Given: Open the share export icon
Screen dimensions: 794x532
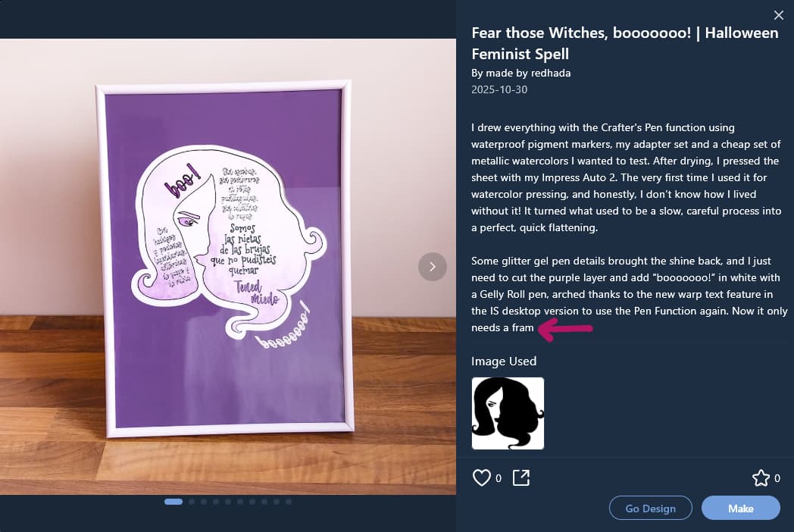Looking at the screenshot, I should (x=521, y=477).
